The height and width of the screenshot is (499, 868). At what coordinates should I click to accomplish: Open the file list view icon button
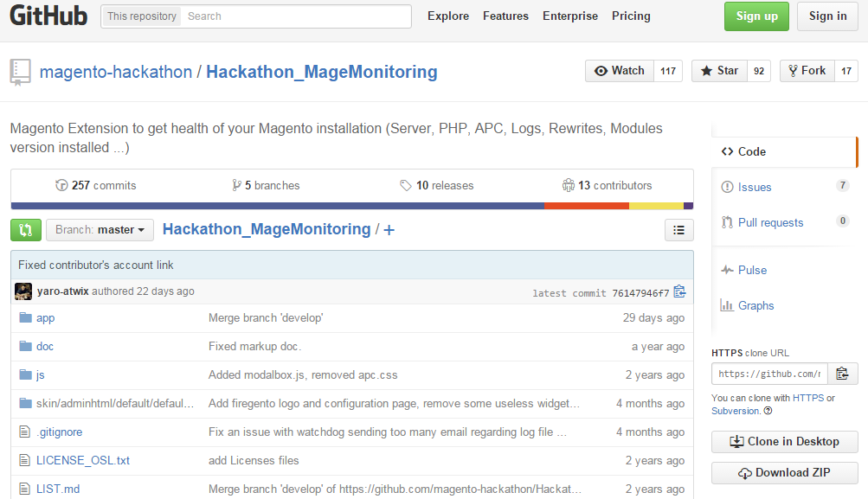click(x=678, y=230)
